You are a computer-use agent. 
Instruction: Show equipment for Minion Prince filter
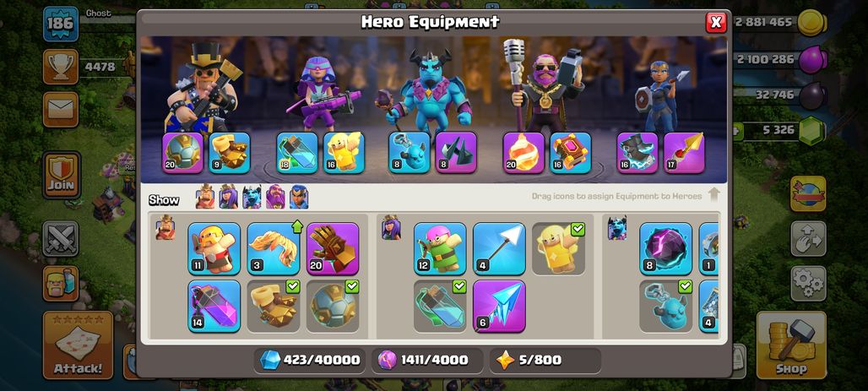(x=252, y=197)
